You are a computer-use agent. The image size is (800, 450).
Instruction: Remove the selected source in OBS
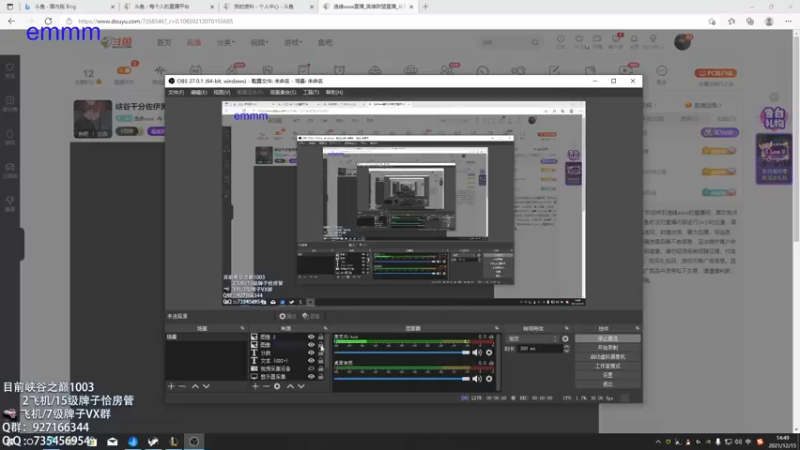click(x=266, y=386)
